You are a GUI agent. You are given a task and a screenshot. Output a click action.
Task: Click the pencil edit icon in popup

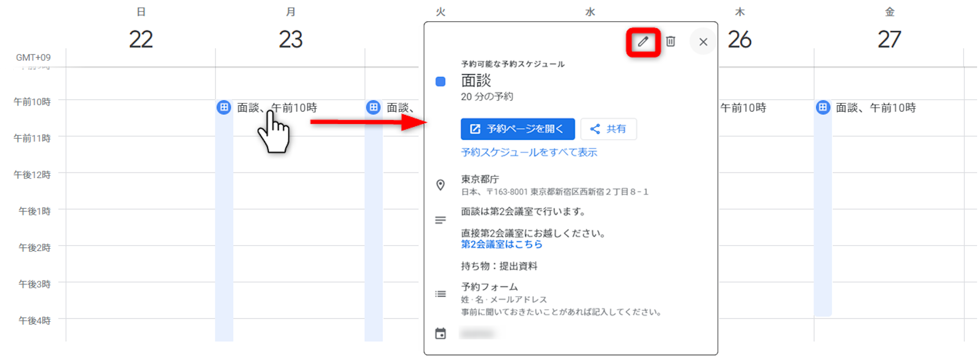643,42
